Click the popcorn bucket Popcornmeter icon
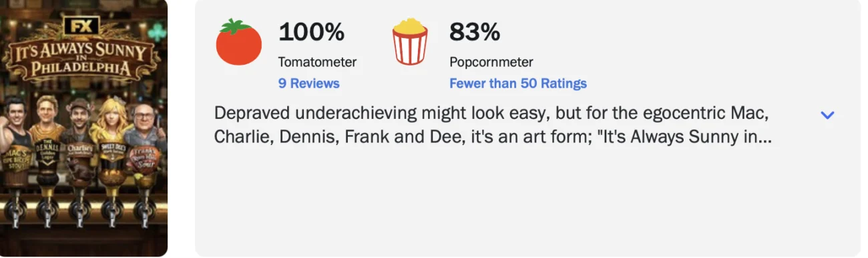 coord(410,41)
